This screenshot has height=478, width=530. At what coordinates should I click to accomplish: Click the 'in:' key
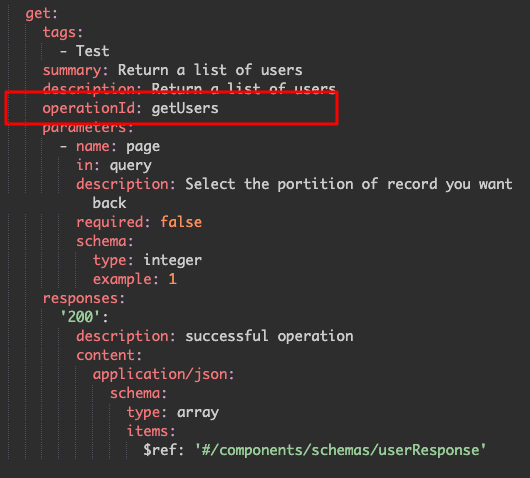(88, 165)
